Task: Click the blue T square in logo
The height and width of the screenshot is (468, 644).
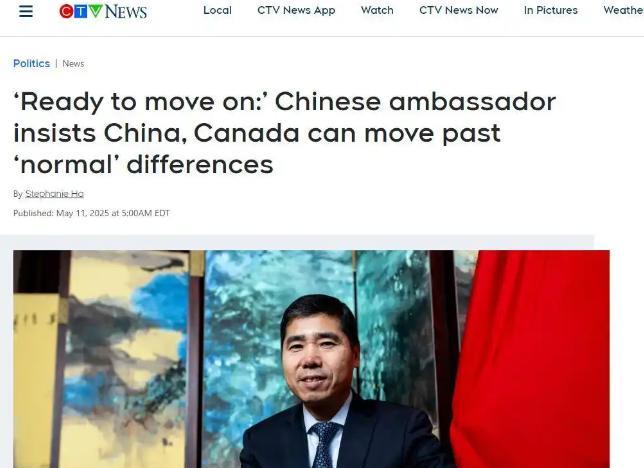Action: [x=80, y=12]
